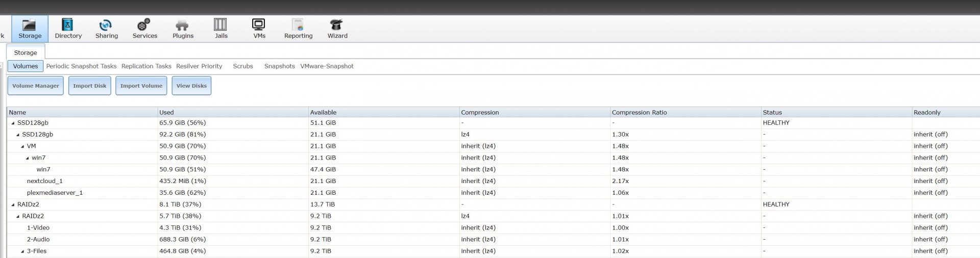Select the plexmediaserver_1 dataset row
The height and width of the screenshot is (258, 980).
pos(493,193)
